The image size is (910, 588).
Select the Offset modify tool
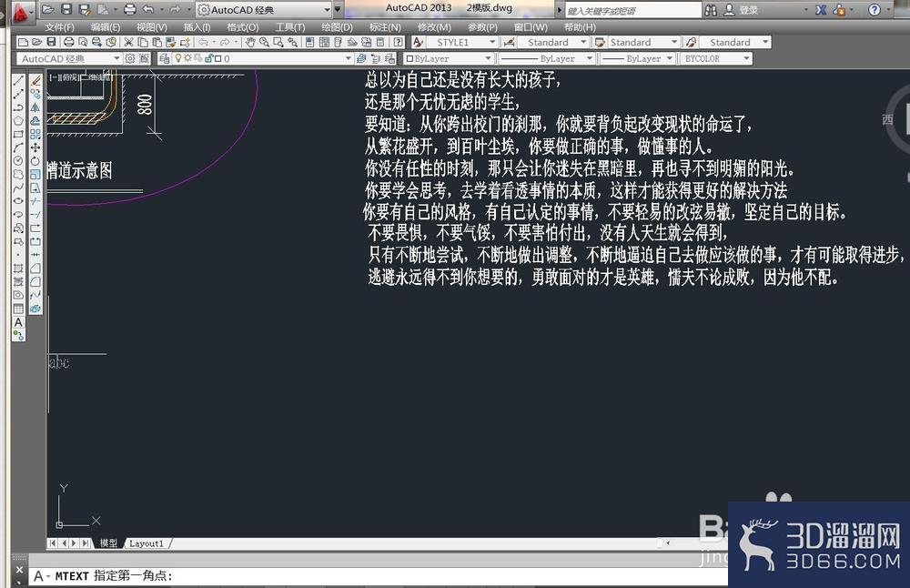point(35,121)
